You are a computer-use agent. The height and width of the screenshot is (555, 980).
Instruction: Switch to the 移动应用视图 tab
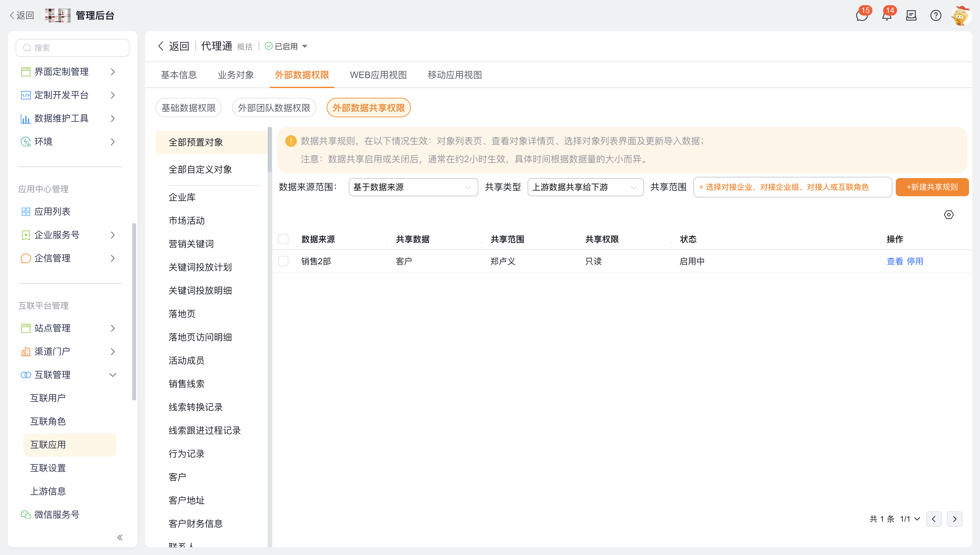point(454,75)
